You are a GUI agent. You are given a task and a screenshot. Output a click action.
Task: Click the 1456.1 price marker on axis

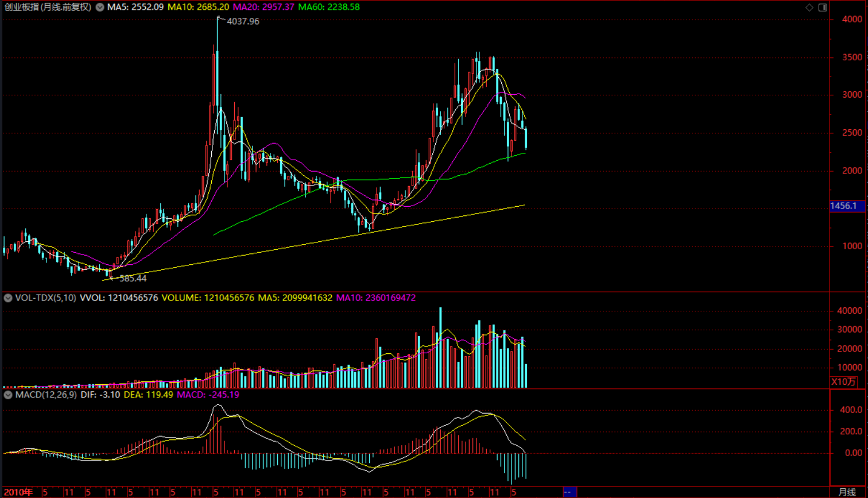click(847, 206)
